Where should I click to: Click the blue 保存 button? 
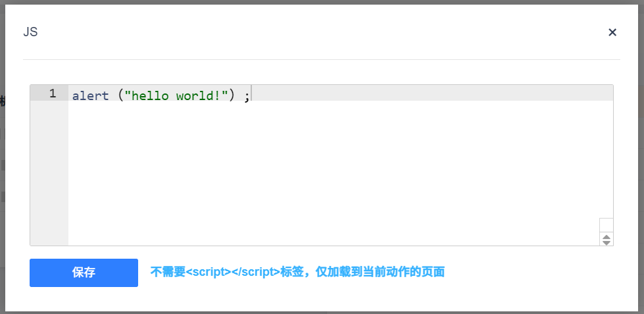(x=84, y=273)
